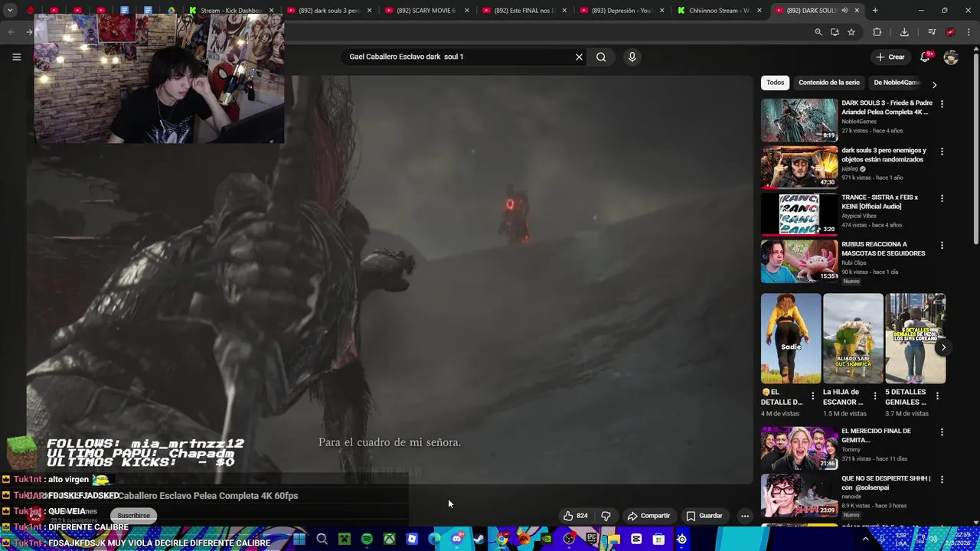The height and width of the screenshot is (551, 980).
Task: Open the Sadie short thumbnail
Action: pyautogui.click(x=791, y=338)
